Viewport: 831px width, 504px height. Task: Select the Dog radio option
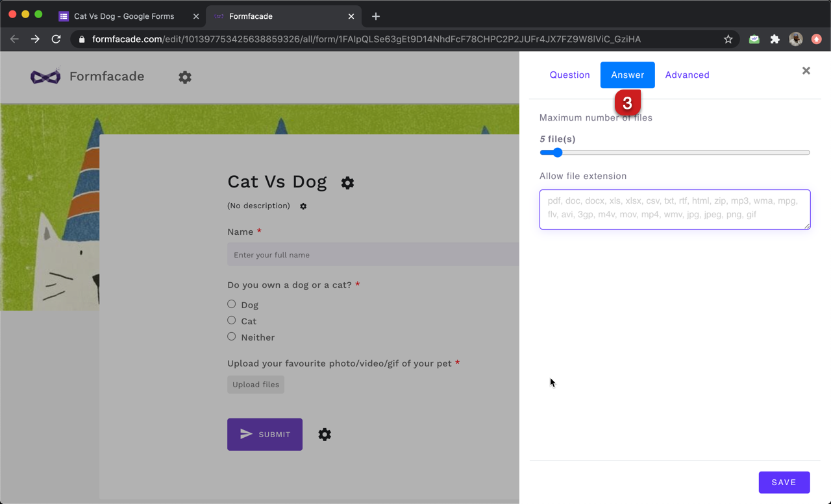click(232, 304)
